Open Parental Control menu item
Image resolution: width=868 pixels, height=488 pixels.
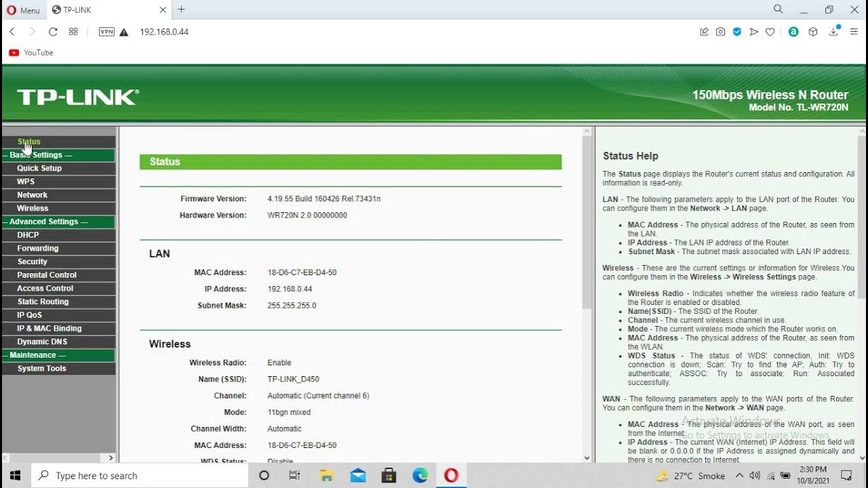(47, 275)
